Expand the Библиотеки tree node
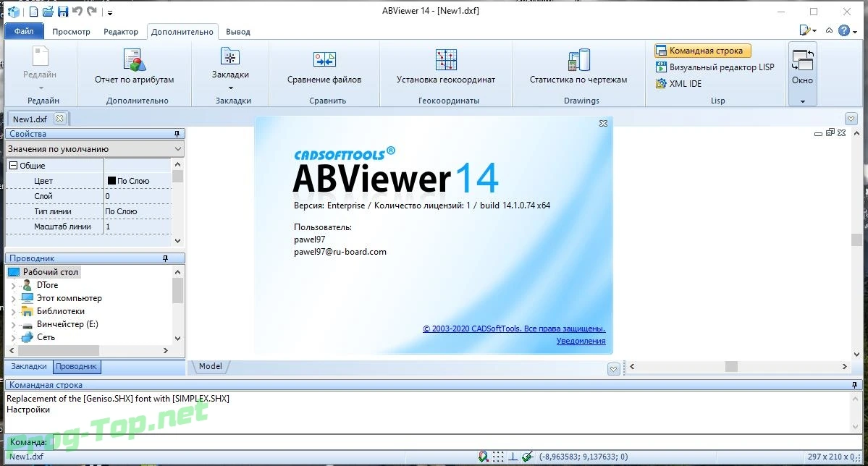 tap(13, 312)
